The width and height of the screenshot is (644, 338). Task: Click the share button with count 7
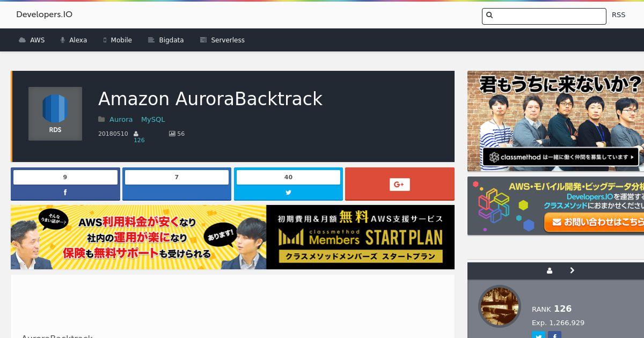(x=177, y=183)
